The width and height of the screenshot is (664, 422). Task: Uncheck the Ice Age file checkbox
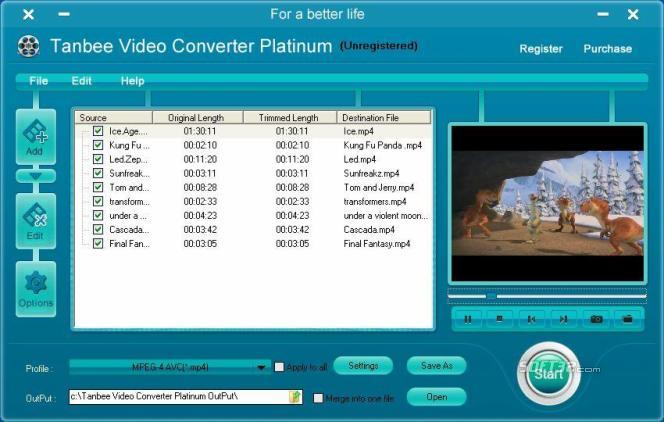coord(98,131)
